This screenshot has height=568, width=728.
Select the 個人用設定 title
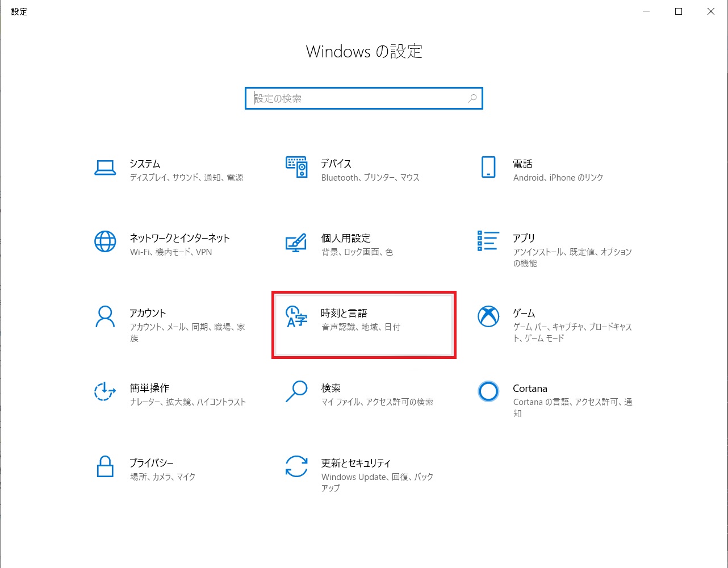[x=346, y=238]
